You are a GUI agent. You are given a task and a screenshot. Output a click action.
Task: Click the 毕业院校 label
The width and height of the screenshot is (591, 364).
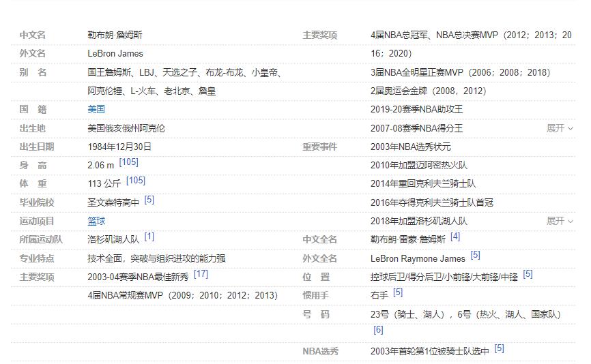[x=37, y=202]
